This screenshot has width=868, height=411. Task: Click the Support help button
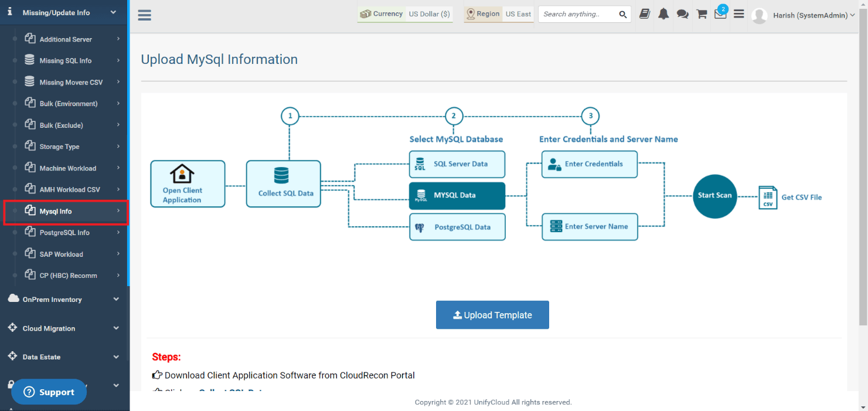pyautogui.click(x=49, y=392)
